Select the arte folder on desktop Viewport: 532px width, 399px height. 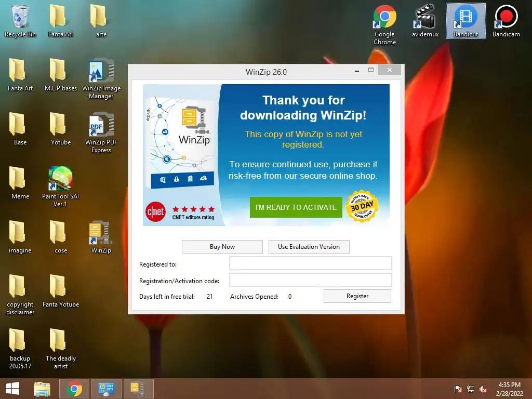[101, 21]
